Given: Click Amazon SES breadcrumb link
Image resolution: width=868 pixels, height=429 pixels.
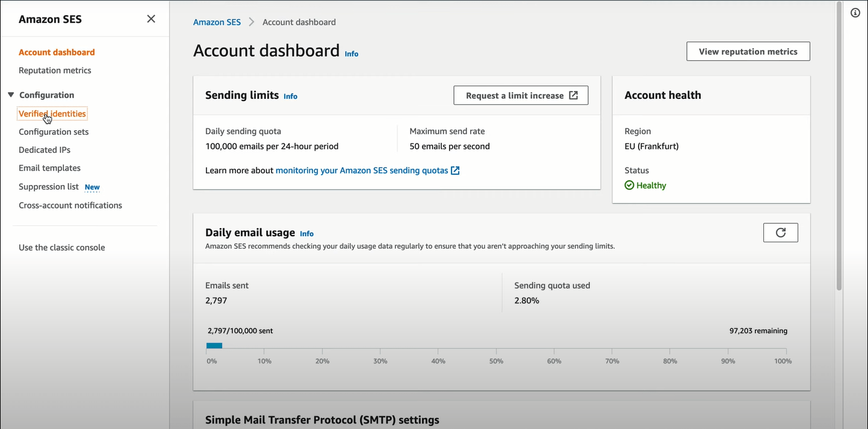Looking at the screenshot, I should pos(217,22).
